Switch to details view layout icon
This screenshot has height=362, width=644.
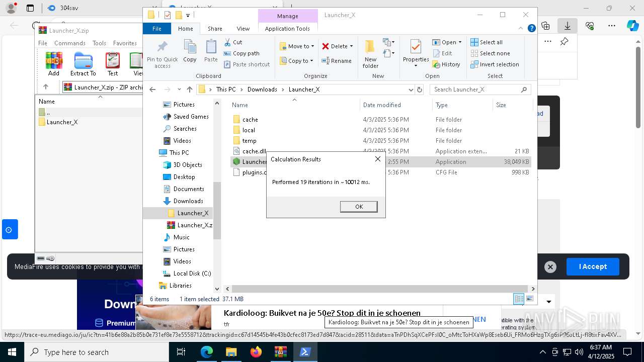[519, 299]
